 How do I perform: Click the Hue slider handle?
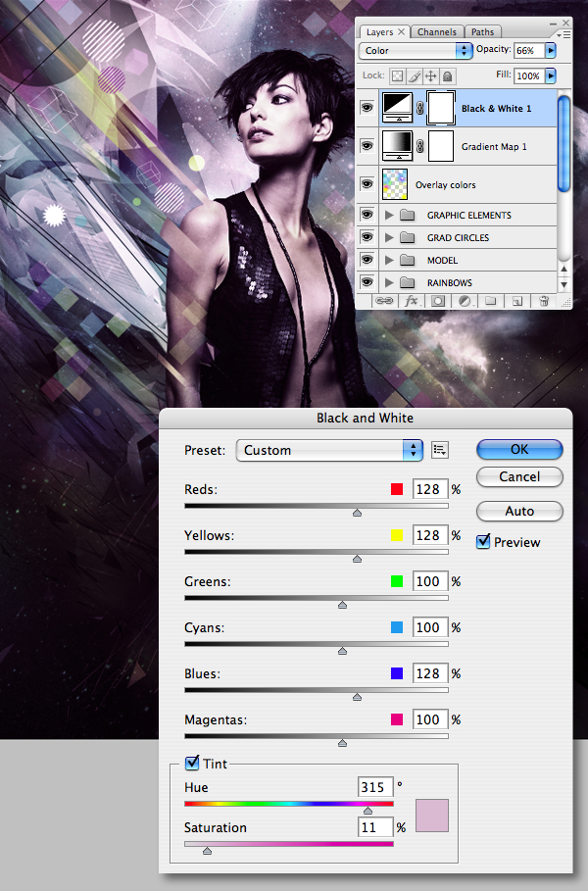[367, 811]
